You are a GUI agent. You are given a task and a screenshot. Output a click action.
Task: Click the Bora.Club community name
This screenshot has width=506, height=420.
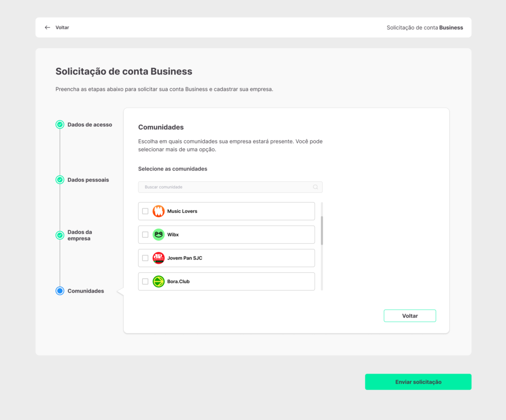[178, 282]
